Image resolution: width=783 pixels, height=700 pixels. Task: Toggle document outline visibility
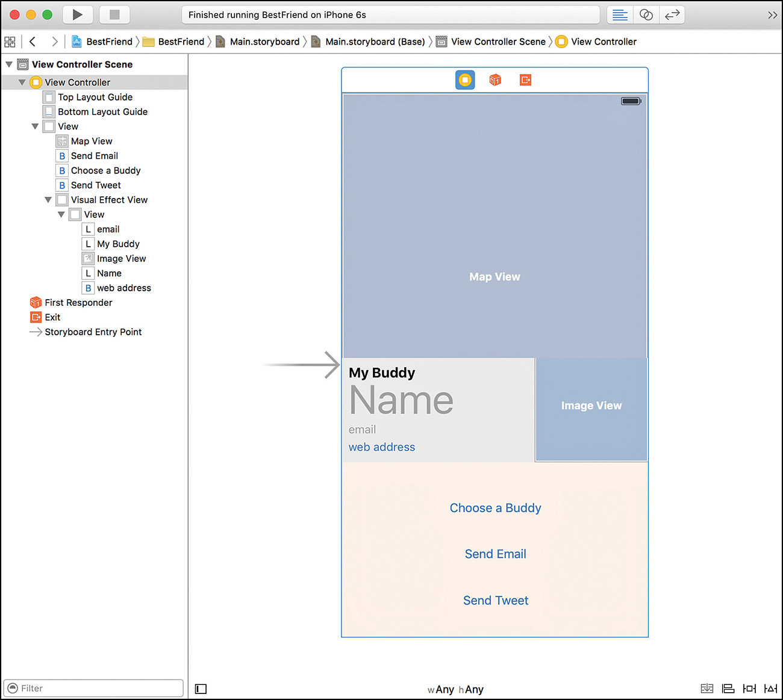coord(201,689)
